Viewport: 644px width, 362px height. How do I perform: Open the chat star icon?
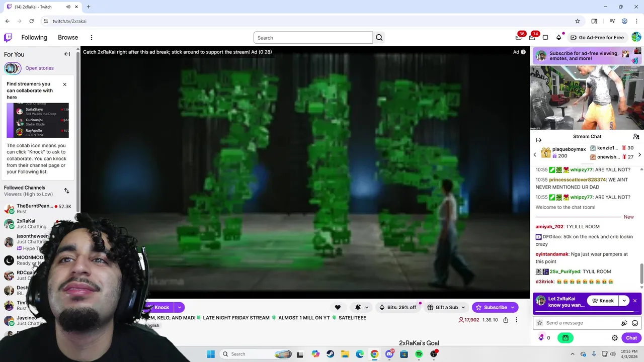[x=540, y=323]
